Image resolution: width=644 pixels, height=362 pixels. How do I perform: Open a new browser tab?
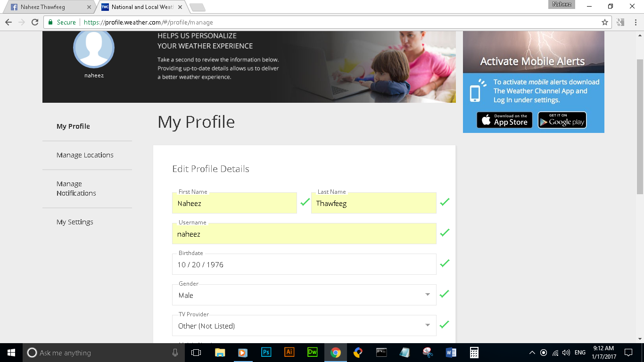(x=197, y=7)
